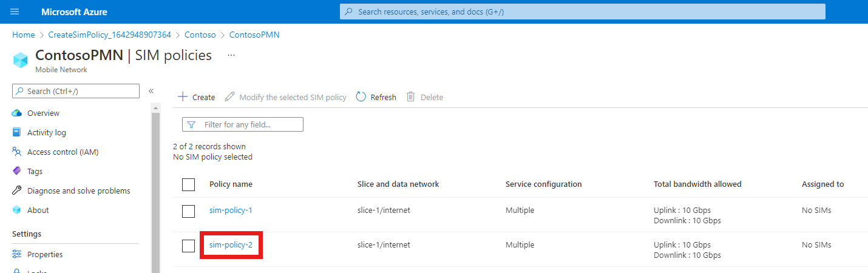Click the Refresh icon in toolbar

pyautogui.click(x=361, y=97)
